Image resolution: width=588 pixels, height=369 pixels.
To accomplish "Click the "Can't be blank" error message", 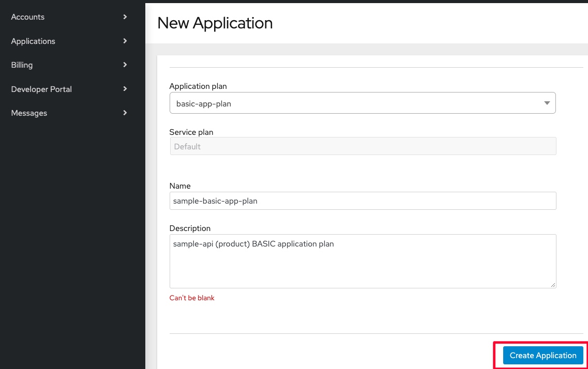I will [x=192, y=298].
